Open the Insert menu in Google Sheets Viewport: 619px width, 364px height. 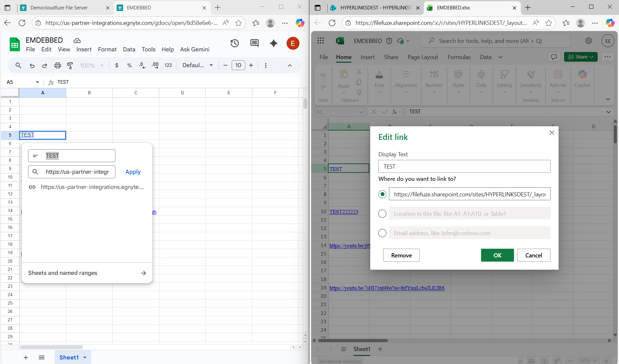[x=84, y=49]
